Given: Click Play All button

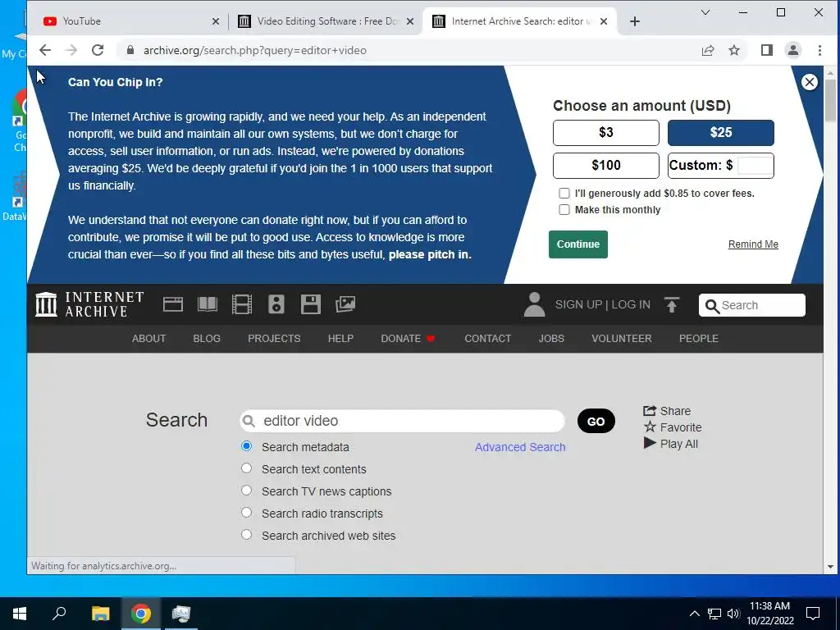Looking at the screenshot, I should [x=671, y=444].
